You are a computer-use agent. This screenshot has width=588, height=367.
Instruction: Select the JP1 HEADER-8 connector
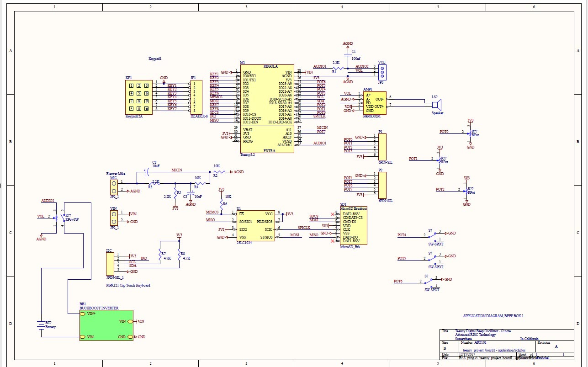tap(196, 97)
